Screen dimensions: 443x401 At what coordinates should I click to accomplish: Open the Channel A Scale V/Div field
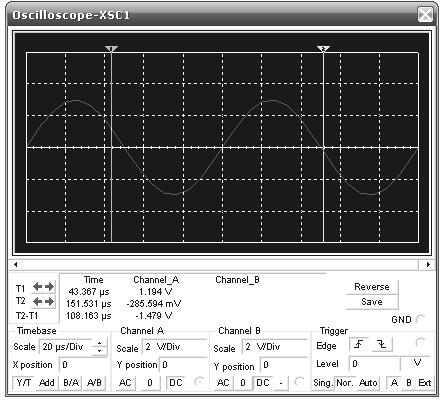174,347
